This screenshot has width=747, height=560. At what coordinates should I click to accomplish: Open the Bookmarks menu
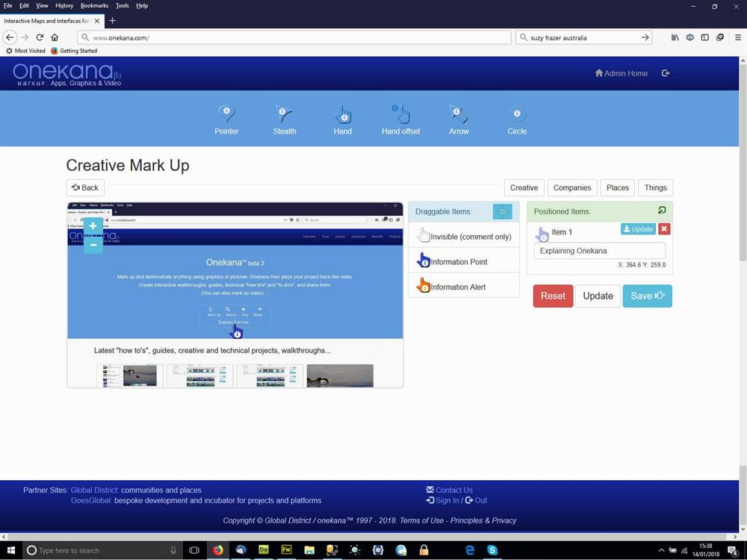click(x=94, y=6)
